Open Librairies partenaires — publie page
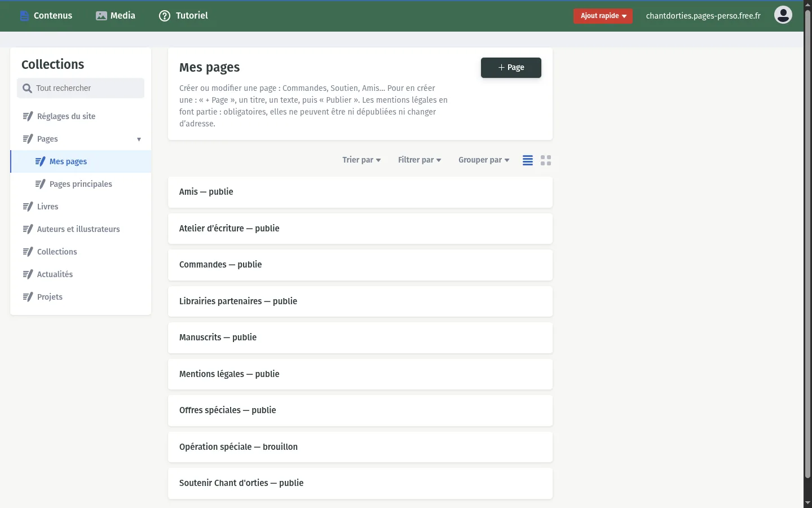The height and width of the screenshot is (508, 812). pyautogui.click(x=360, y=301)
